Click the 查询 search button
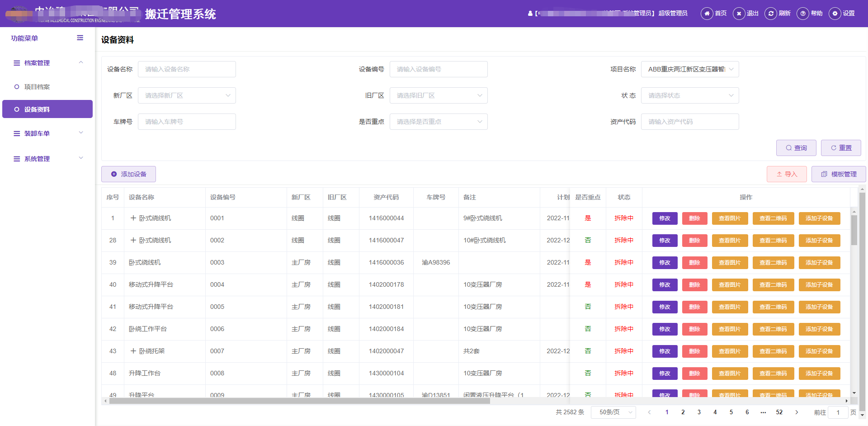Image resolution: width=868 pixels, height=426 pixels. 796,148
